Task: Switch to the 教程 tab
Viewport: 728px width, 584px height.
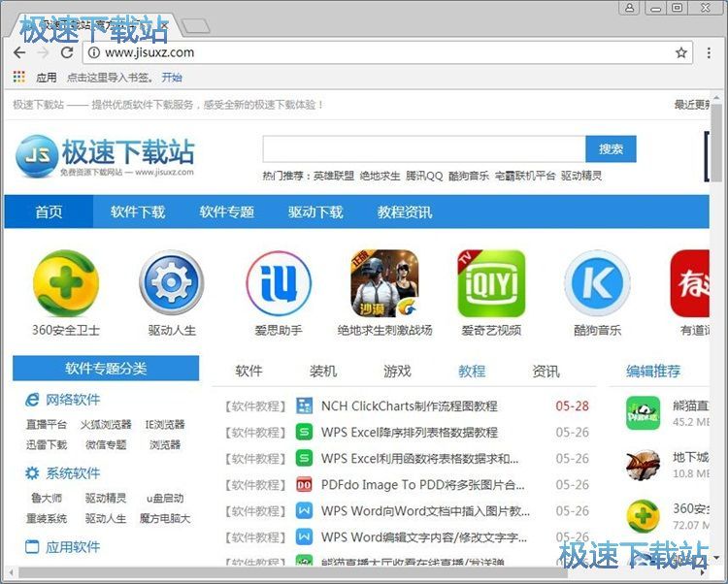Action: click(472, 371)
